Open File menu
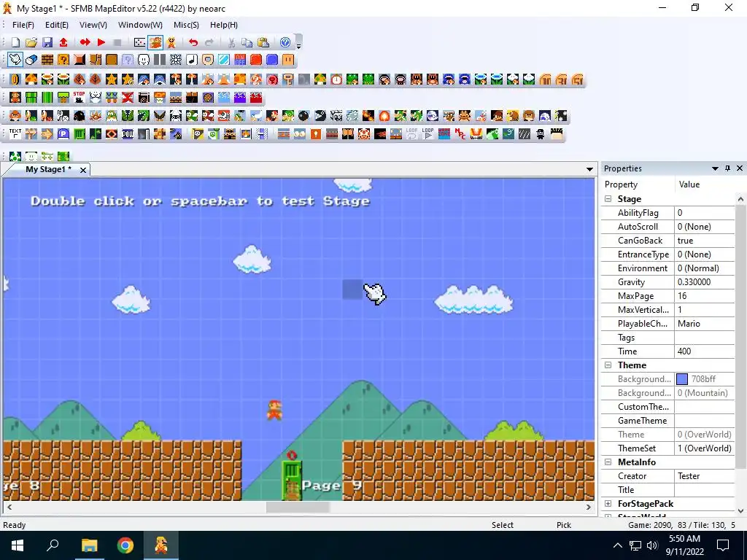The width and height of the screenshot is (747, 560). [23, 25]
